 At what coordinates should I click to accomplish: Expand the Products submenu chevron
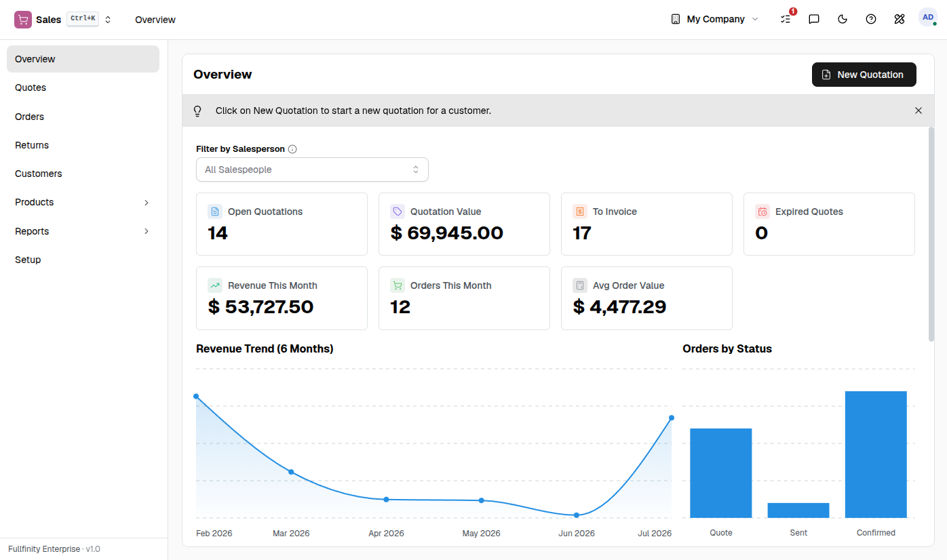[x=147, y=203]
